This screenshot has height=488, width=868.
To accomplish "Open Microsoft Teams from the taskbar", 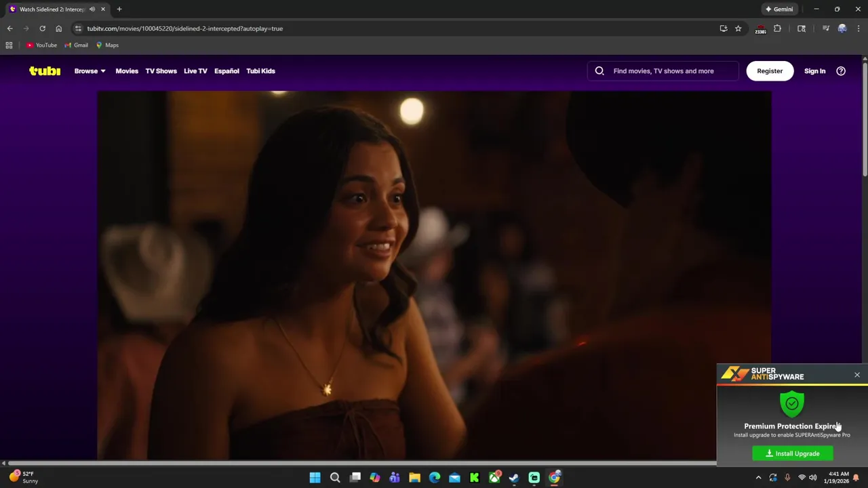I will coord(395,478).
